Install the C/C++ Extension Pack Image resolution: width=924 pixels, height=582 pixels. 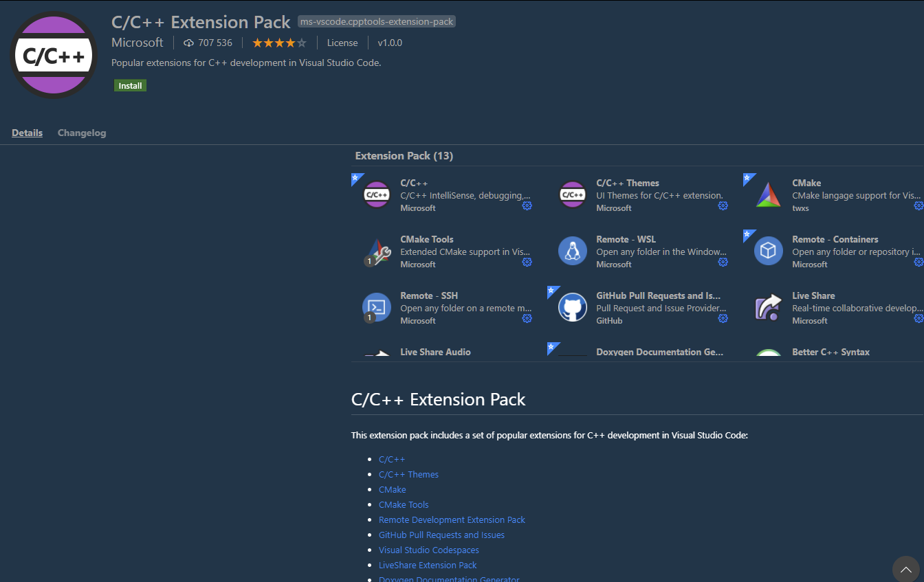[130, 86]
